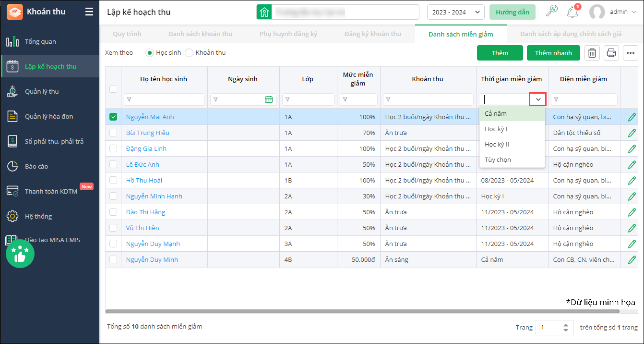The image size is (644, 344).
Task: Uncheck the Nguyễn Mai Anh row checkbox
Action: (113, 117)
